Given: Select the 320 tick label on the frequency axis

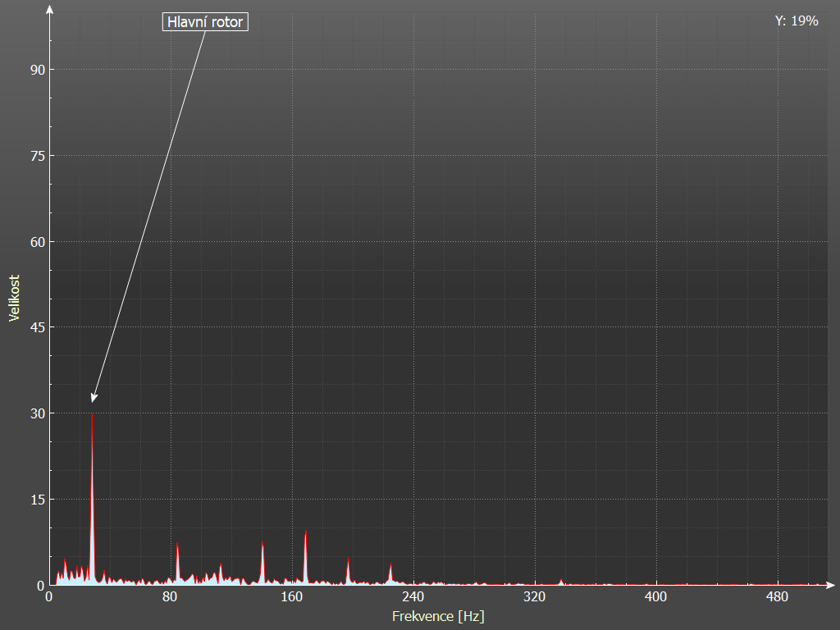Looking at the screenshot, I should (535, 596).
